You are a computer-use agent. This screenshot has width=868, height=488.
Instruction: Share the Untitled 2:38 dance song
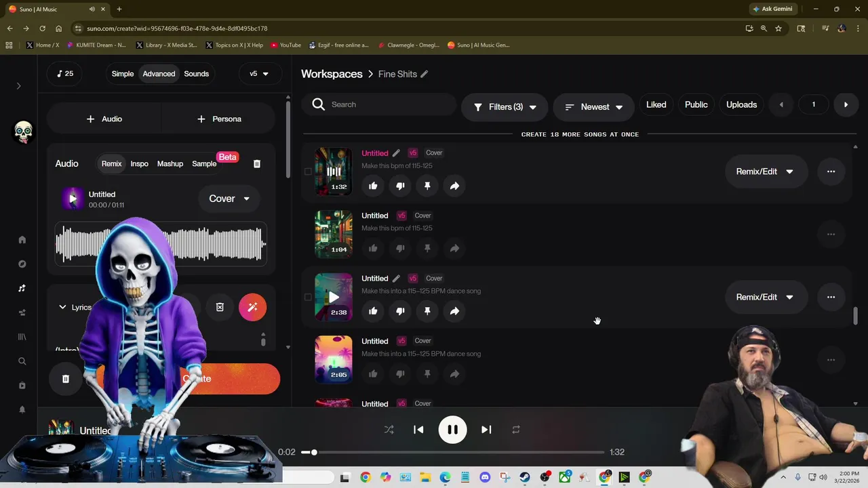(454, 311)
